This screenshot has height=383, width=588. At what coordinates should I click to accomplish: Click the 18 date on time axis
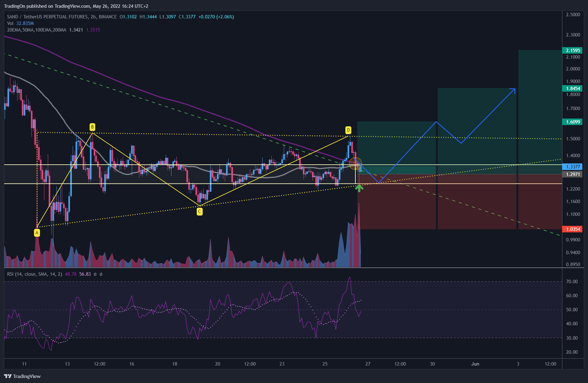(x=175, y=364)
